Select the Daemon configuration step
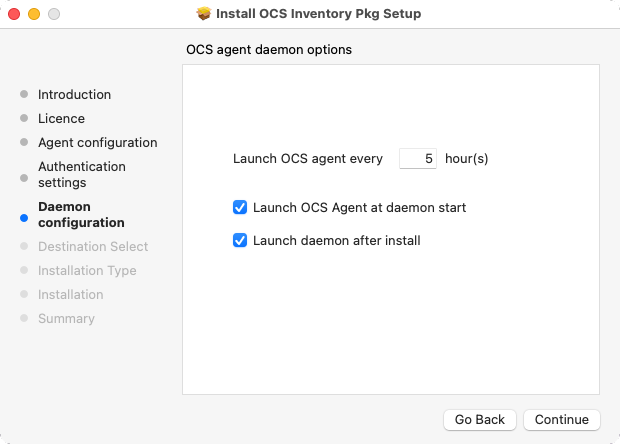Screen dimensions: 620x444 81,215
